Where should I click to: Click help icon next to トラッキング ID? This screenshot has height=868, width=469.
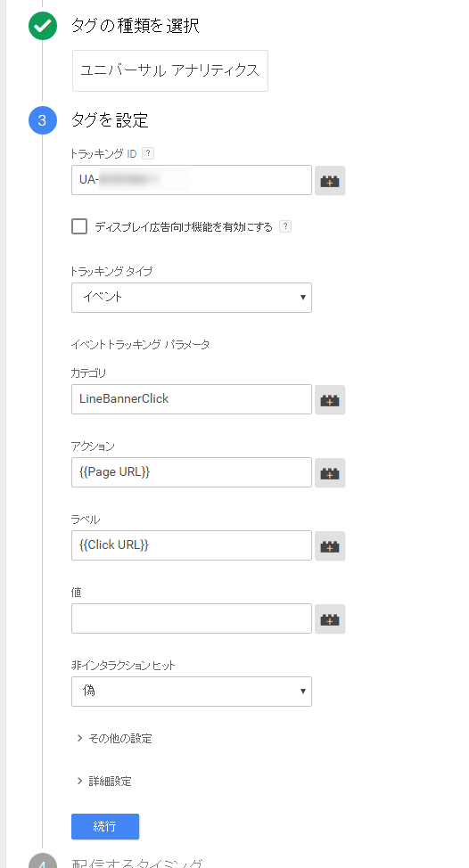point(148,153)
